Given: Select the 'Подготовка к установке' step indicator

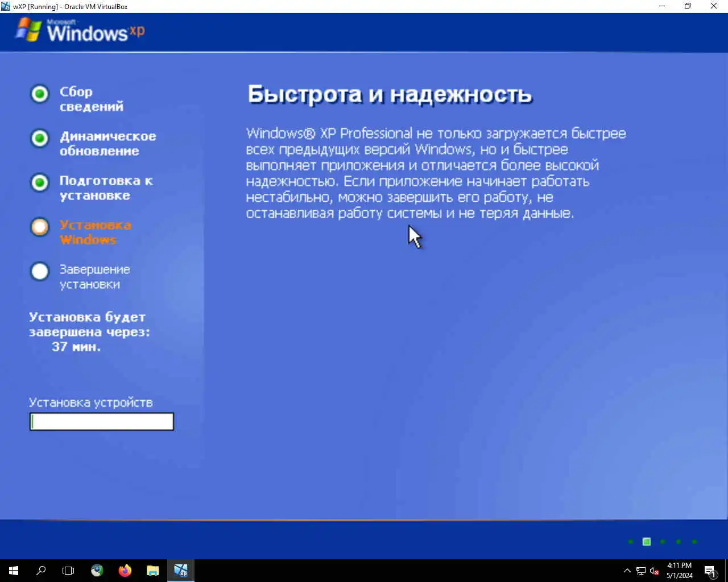Looking at the screenshot, I should coord(40,182).
